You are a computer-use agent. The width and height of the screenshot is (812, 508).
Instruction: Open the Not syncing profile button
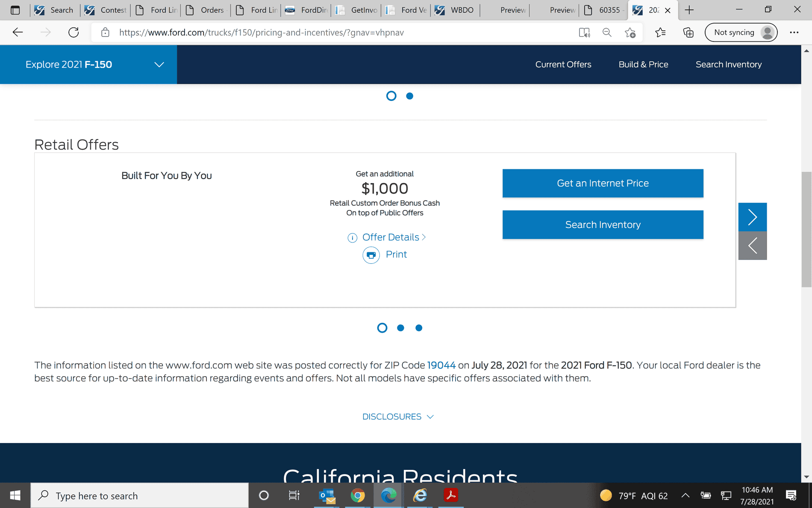coord(741,32)
